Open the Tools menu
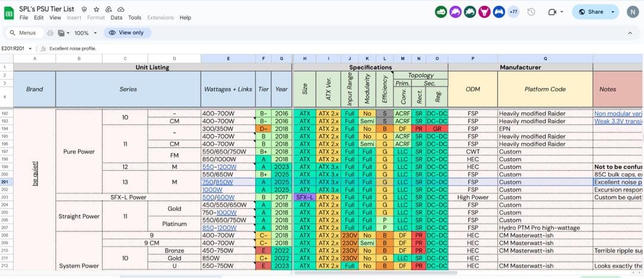 click(135, 18)
